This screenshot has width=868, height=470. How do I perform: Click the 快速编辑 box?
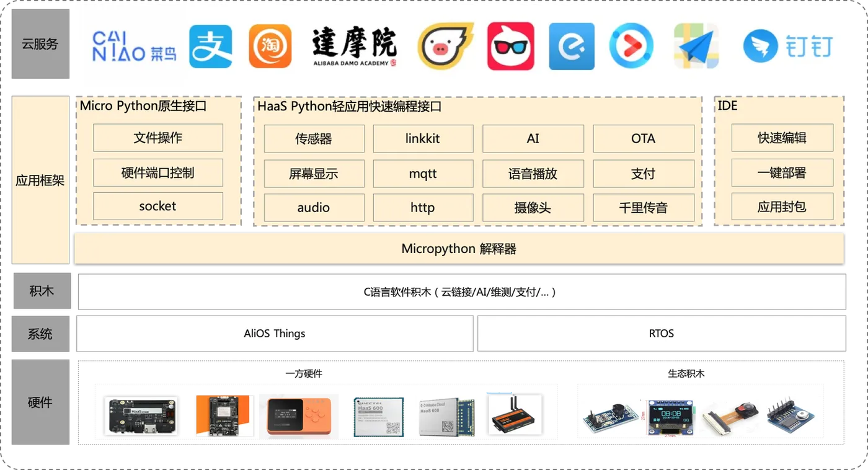coord(782,138)
